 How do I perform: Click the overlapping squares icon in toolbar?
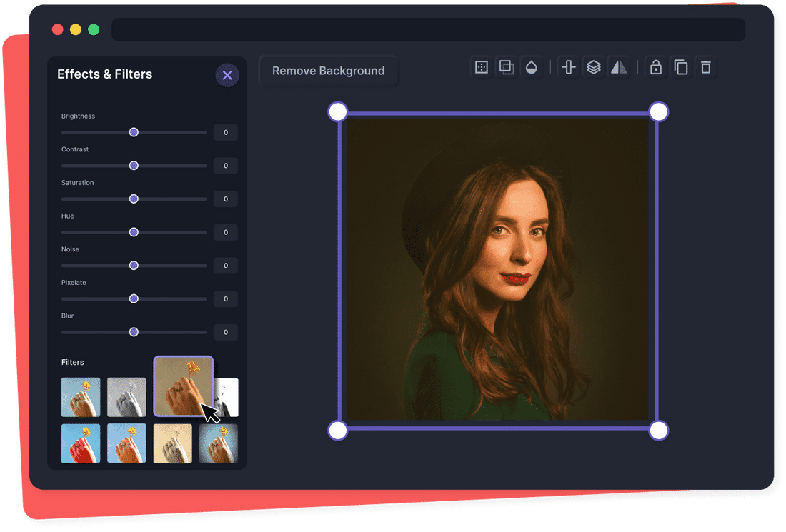pos(507,67)
